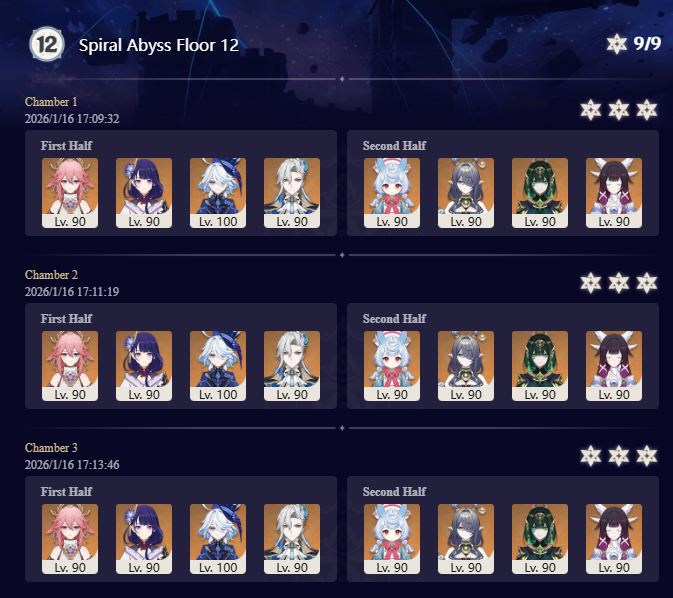Select pink-haired character in Chamber 1 First Half
Image resolution: width=673 pixels, height=598 pixels.
[x=70, y=193]
